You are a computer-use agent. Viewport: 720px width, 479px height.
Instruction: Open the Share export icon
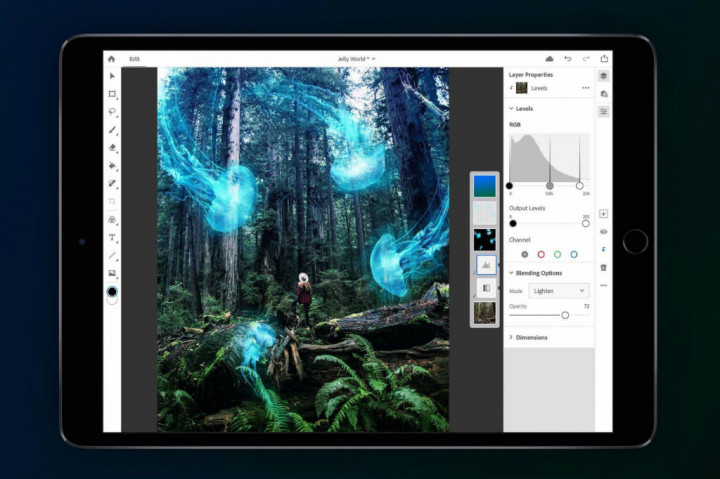coord(604,58)
